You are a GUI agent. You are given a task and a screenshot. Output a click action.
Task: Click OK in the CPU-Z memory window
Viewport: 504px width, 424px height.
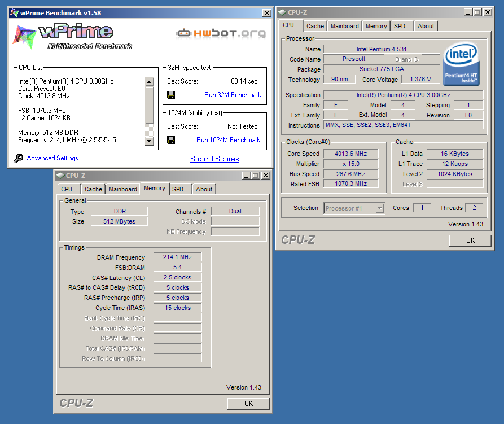pyautogui.click(x=248, y=404)
